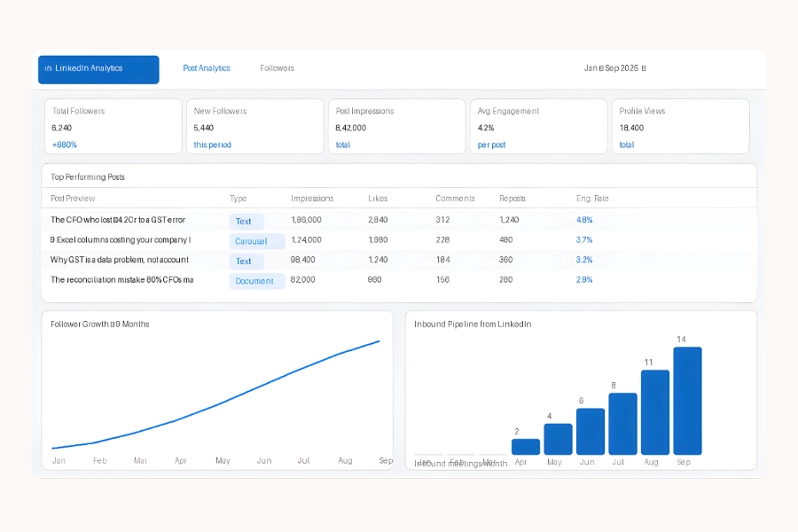The height and width of the screenshot is (532, 798).
Task: Click the April bar showing 2 meetings
Action: coord(525,445)
